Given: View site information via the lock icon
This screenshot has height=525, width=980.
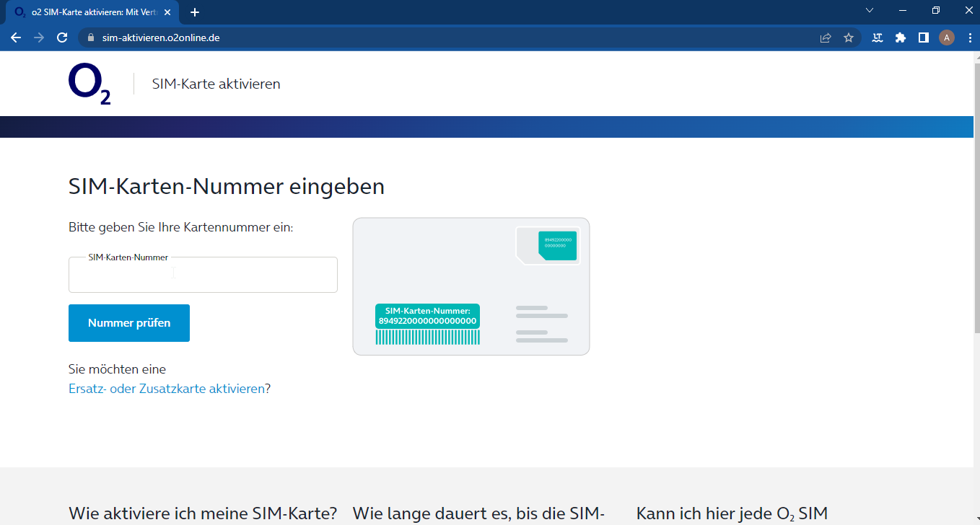Looking at the screenshot, I should [x=91, y=37].
